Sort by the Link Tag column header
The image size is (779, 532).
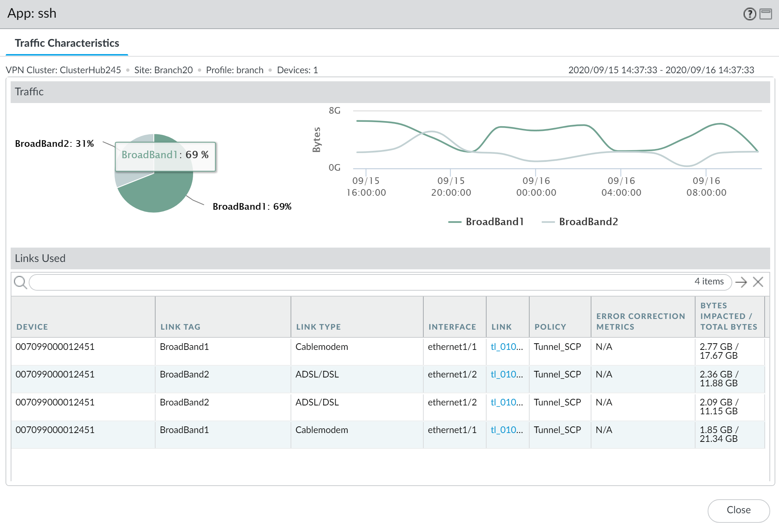[x=180, y=327]
